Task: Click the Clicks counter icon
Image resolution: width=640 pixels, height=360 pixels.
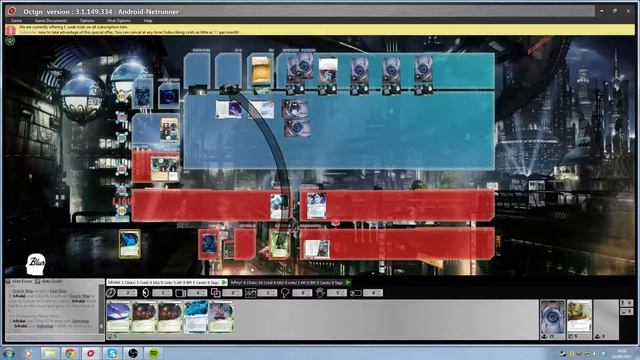Action: coord(111,293)
